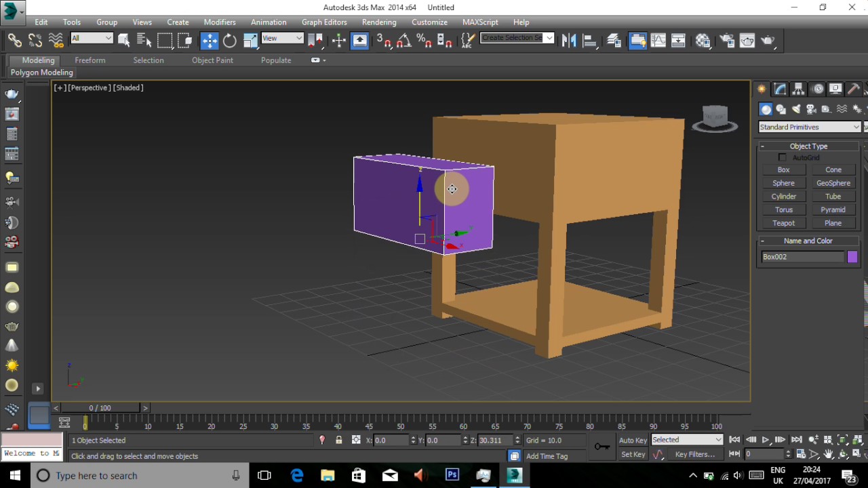Play the animation

pos(765,441)
